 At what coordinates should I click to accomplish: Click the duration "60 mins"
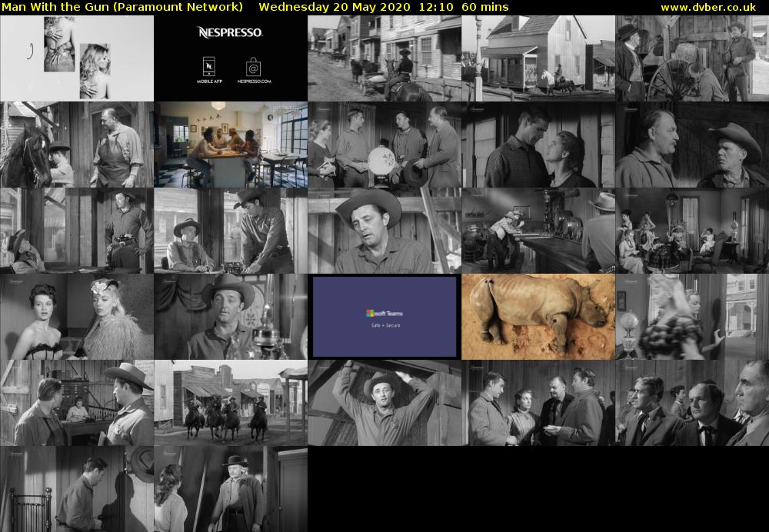coord(485,8)
